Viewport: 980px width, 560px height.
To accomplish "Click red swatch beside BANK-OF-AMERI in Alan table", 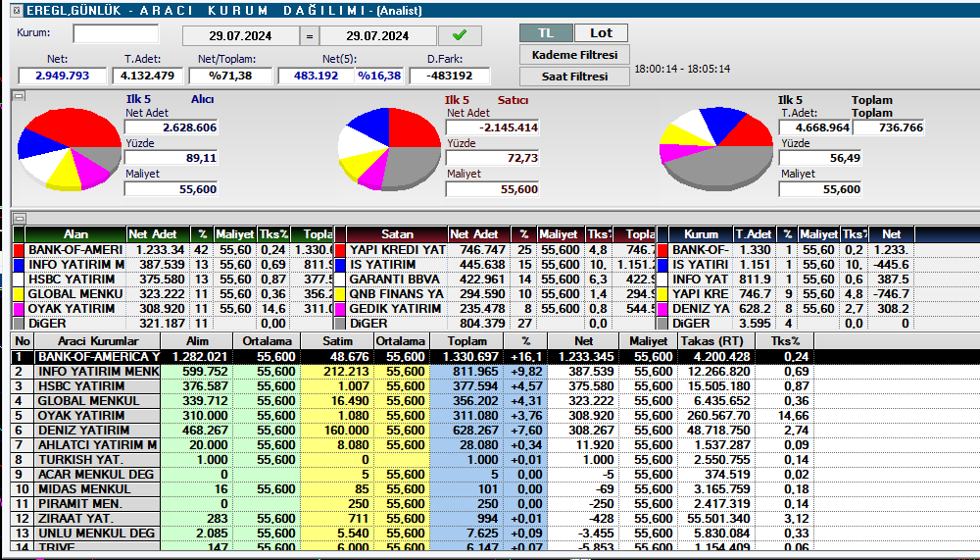I will [18, 250].
